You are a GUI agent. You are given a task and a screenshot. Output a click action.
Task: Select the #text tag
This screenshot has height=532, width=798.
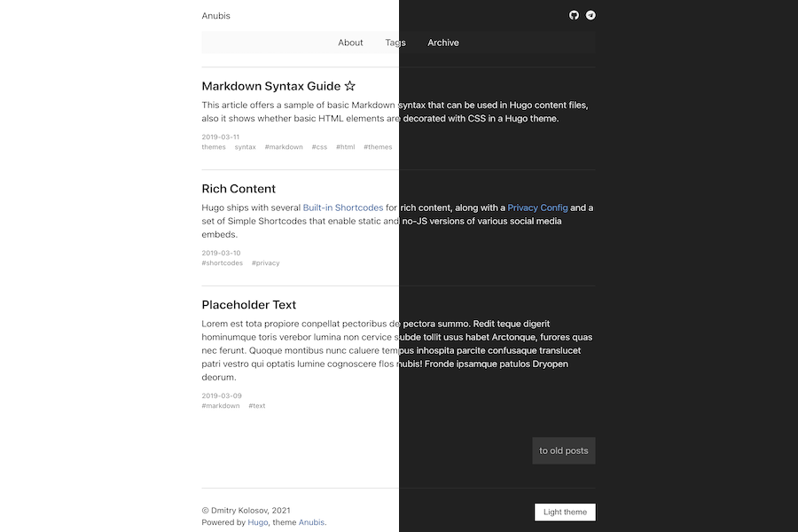coord(256,406)
